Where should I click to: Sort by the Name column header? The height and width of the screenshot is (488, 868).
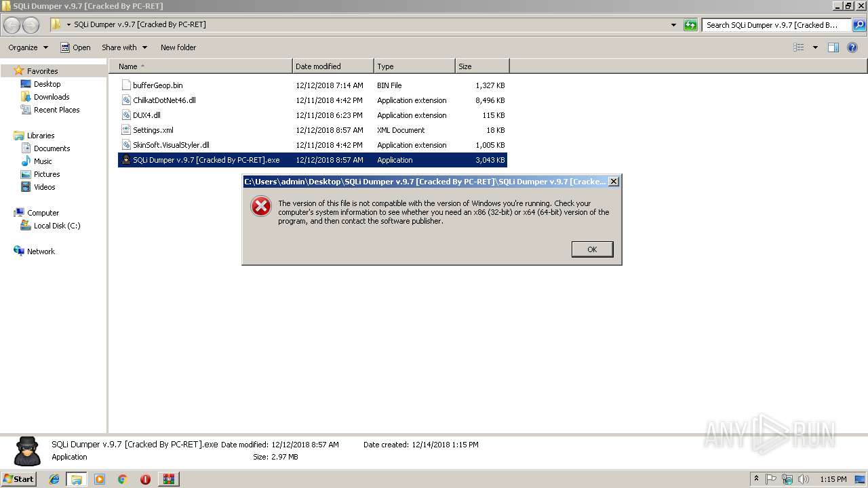pos(201,66)
